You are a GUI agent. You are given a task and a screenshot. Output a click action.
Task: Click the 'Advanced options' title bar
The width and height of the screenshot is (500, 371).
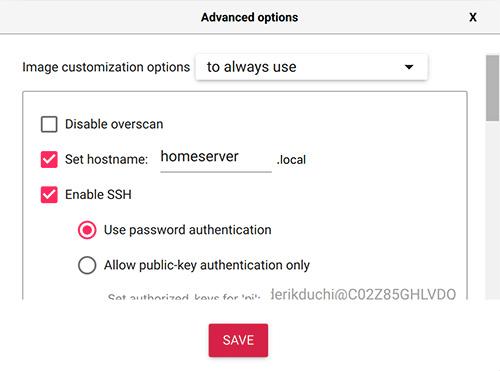249,17
